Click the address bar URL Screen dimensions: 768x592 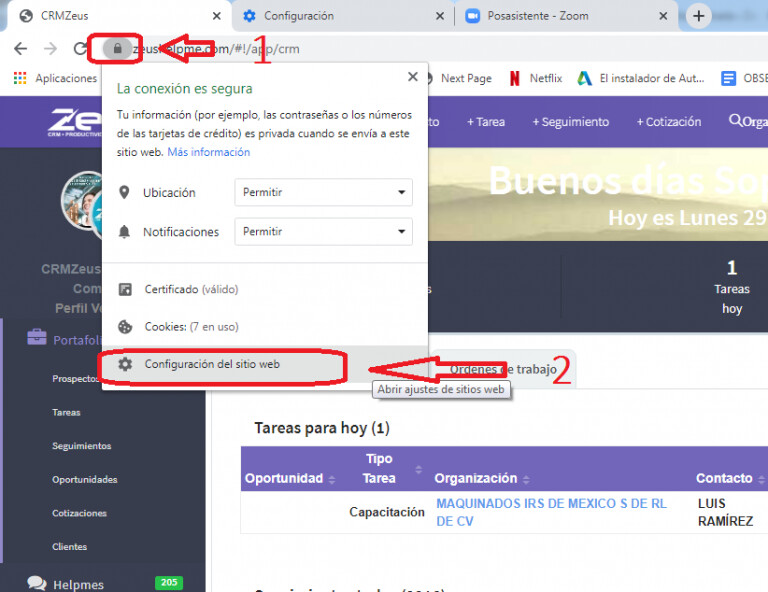tap(216, 49)
